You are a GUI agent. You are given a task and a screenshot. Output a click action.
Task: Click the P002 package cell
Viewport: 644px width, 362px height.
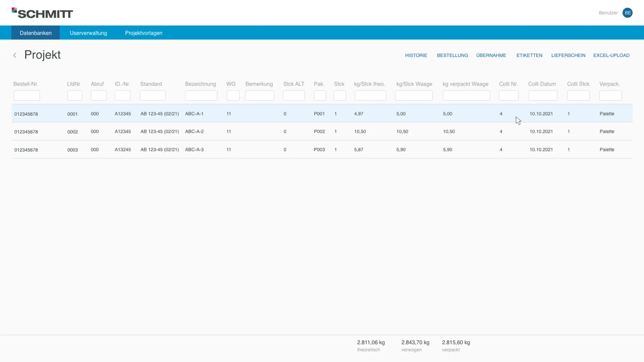pyautogui.click(x=320, y=131)
